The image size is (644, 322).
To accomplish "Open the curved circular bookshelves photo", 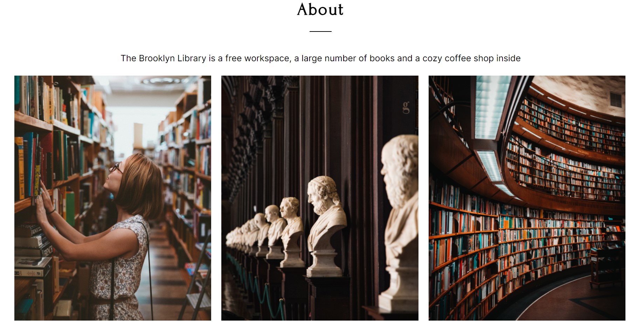I will [527, 198].
